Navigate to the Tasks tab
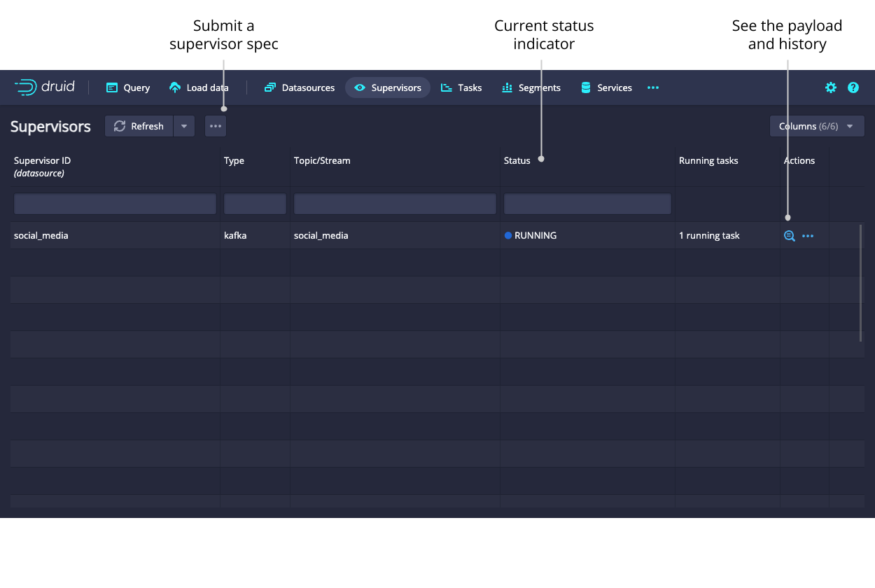 (461, 87)
